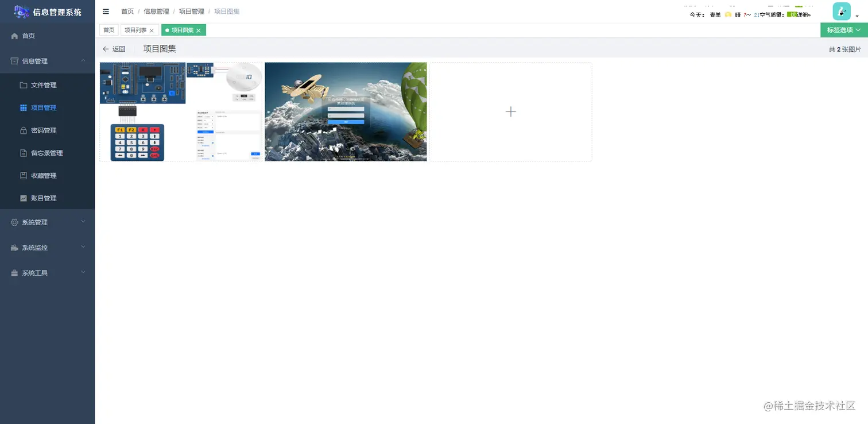Click the 备忘录管理 document icon

click(24, 153)
